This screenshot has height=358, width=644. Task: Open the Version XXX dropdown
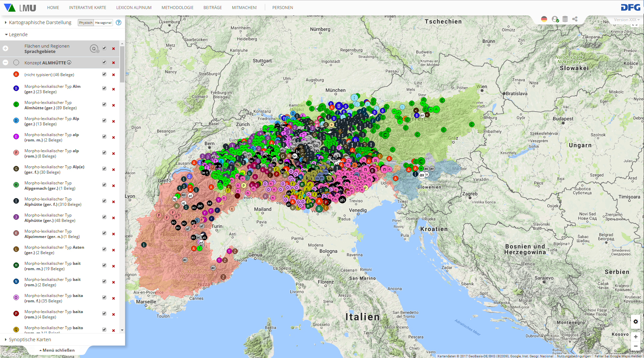coord(627,20)
